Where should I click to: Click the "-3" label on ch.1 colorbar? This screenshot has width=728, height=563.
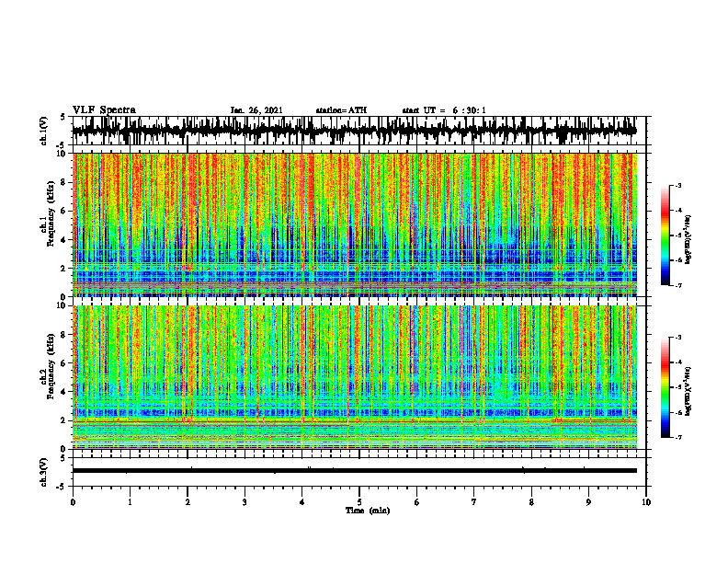677,186
